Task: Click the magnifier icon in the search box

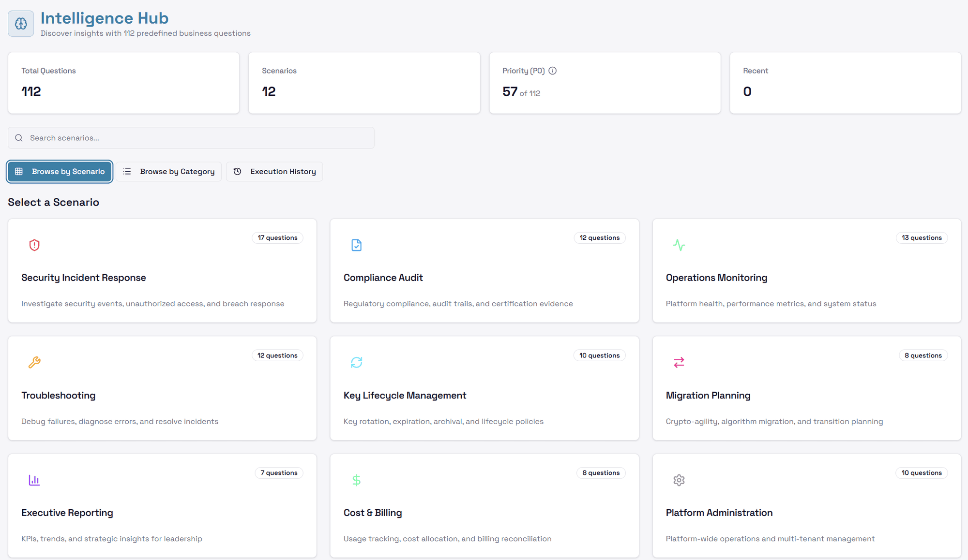Action: tap(19, 138)
